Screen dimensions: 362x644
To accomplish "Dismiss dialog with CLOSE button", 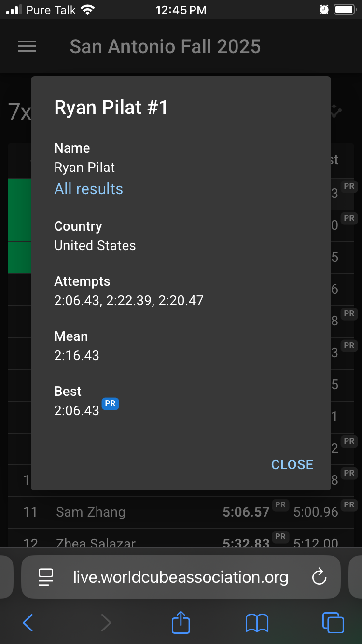I will tap(292, 464).
